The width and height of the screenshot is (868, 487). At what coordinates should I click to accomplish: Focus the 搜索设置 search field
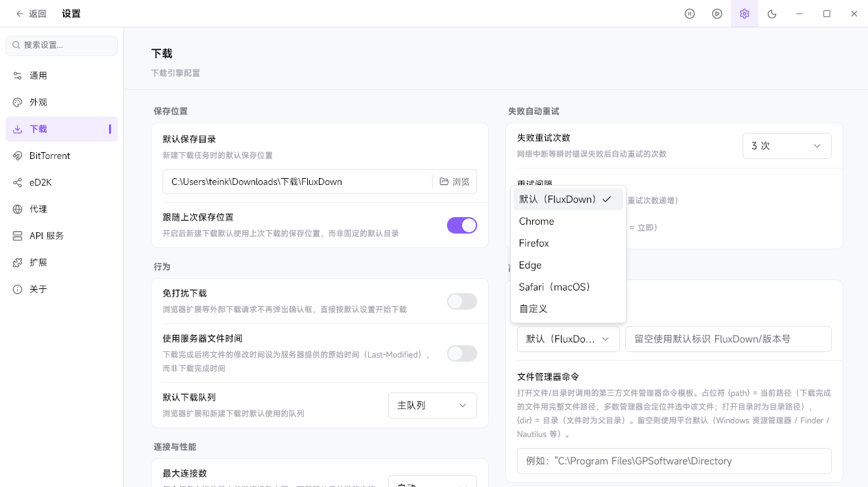click(62, 45)
